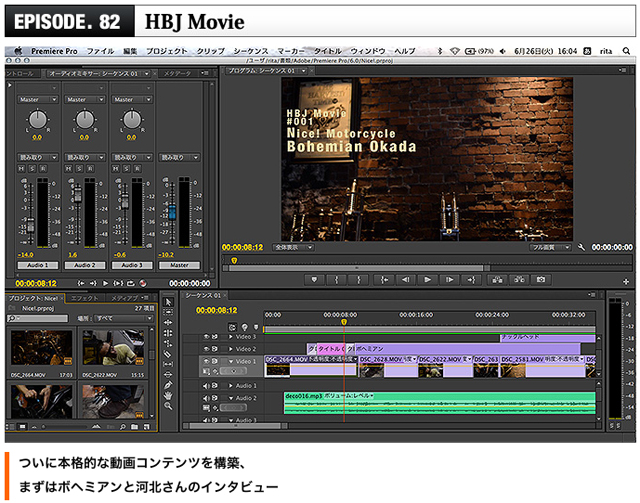
Task: Select the Slip tool
Action: pos(168,364)
